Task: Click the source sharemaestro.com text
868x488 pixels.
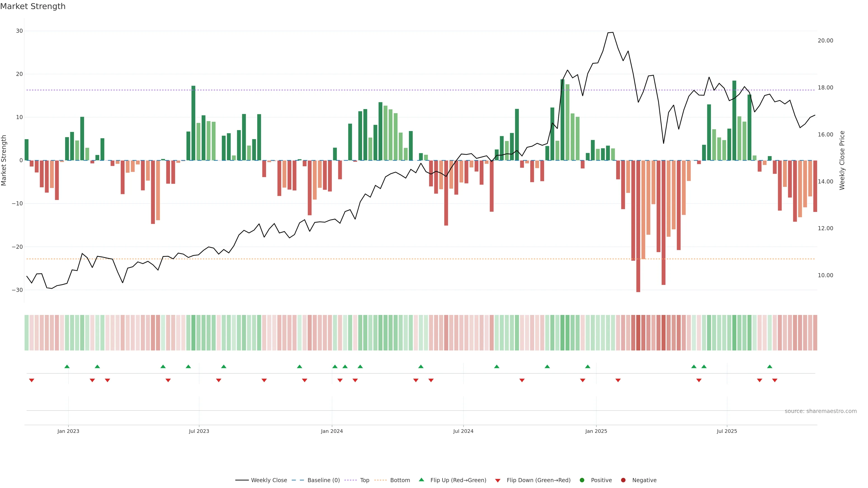Action: 821,411
